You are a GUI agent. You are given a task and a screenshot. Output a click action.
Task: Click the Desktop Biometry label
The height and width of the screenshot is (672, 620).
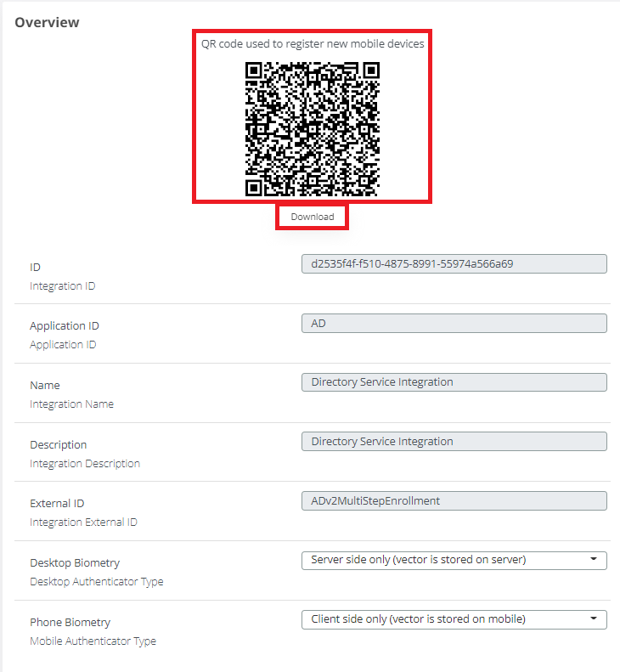point(75,563)
